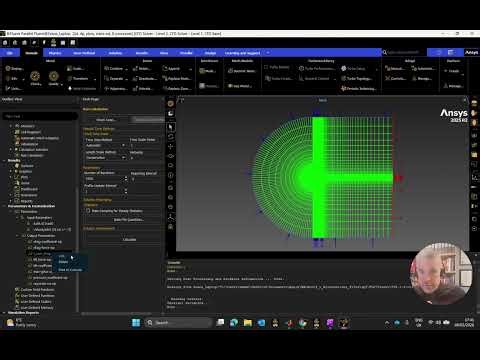Choose Delete in the context menu

[63, 262]
